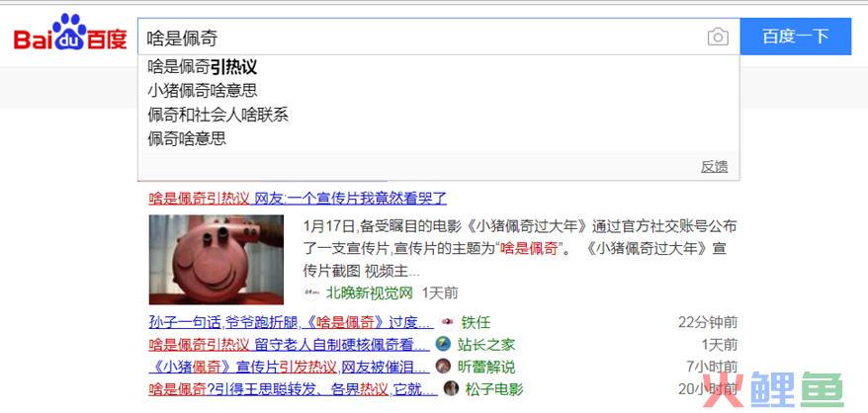868x413 pixels.
Task: Click the 铁任 author avatar icon
Action: (x=447, y=322)
